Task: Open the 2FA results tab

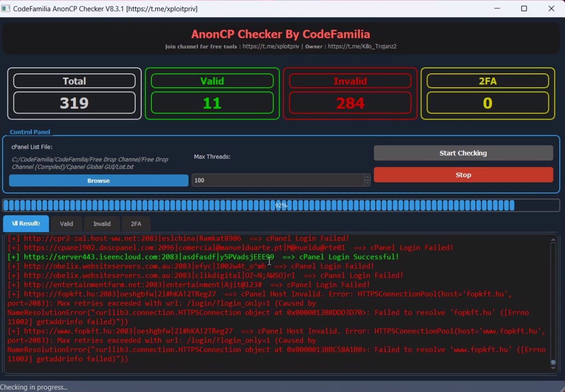Action: [x=136, y=224]
